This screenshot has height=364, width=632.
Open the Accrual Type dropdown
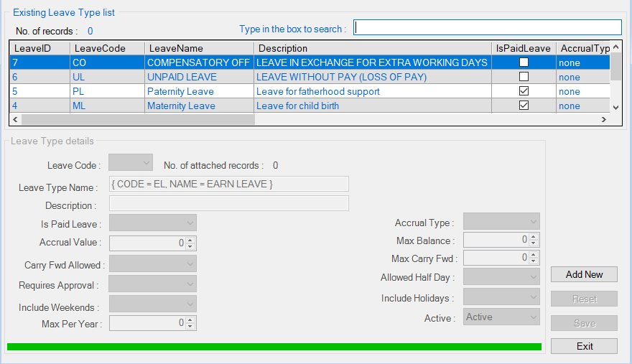click(x=501, y=221)
